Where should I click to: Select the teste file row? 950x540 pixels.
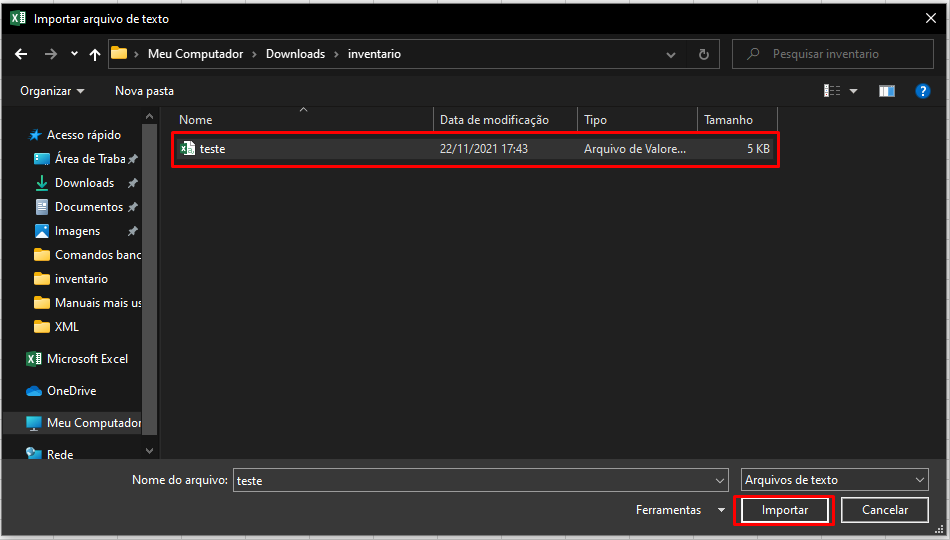tap(475, 149)
